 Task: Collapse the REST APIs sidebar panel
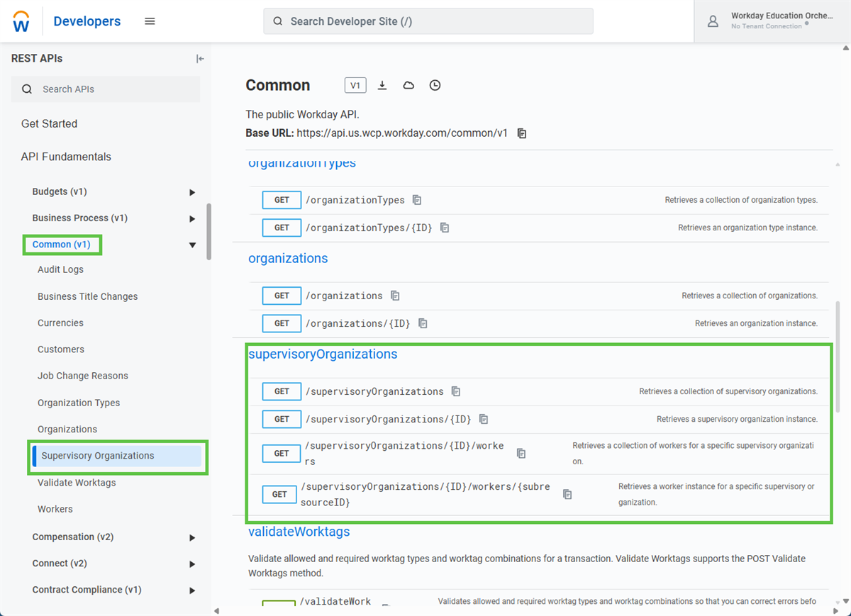click(200, 59)
